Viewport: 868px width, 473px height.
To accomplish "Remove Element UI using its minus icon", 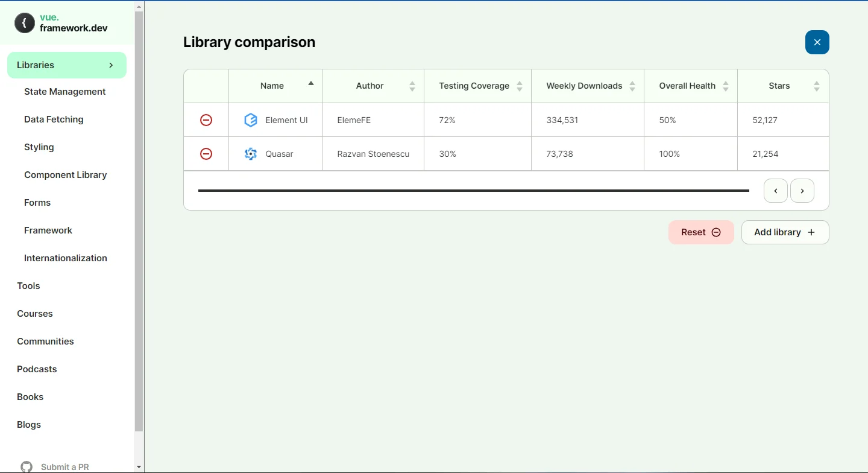I will point(206,120).
